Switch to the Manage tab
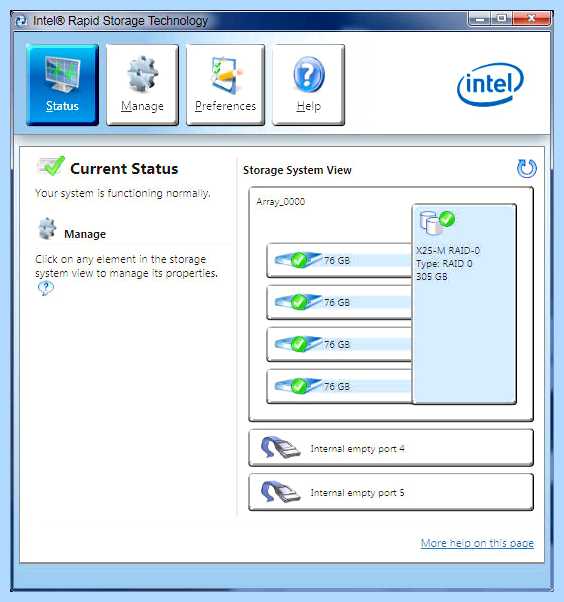 [142, 84]
